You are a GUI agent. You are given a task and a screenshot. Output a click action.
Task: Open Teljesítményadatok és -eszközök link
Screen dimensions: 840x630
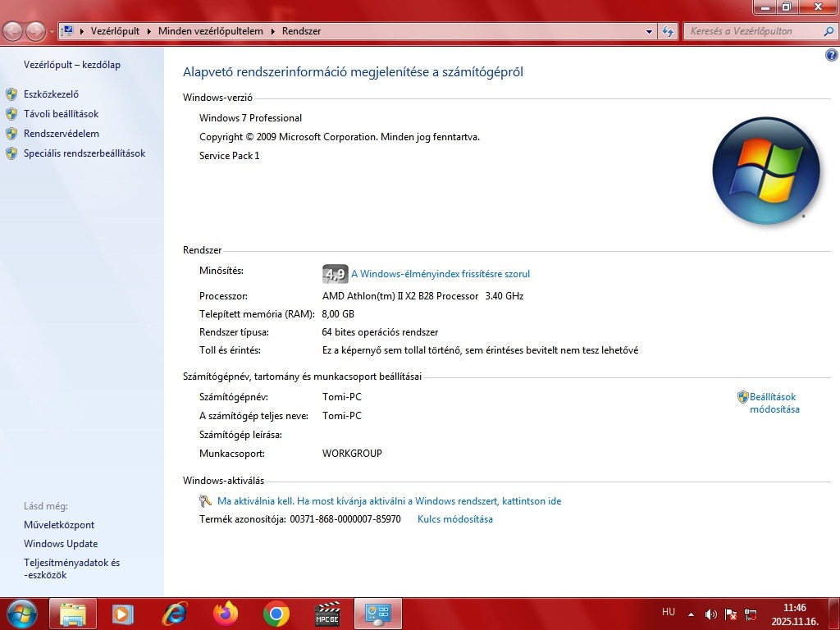72,569
